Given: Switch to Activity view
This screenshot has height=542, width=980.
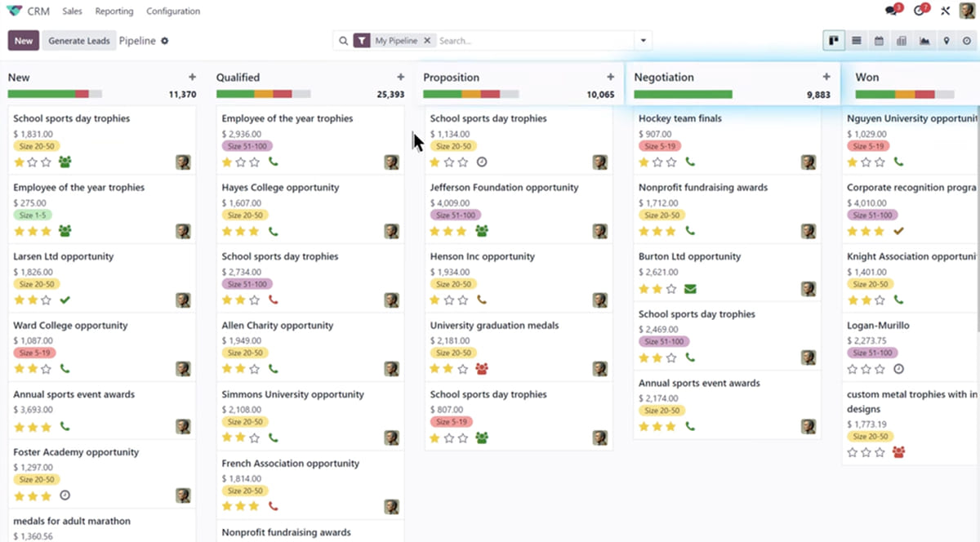Looking at the screenshot, I should tap(969, 41).
